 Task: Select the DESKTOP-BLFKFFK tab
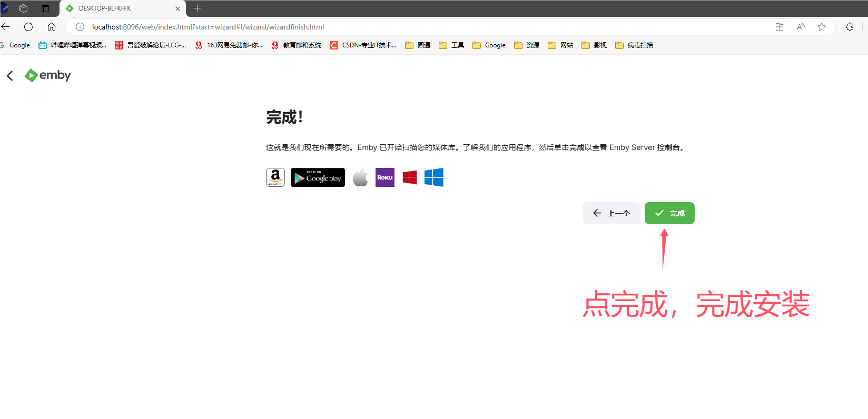[x=122, y=8]
